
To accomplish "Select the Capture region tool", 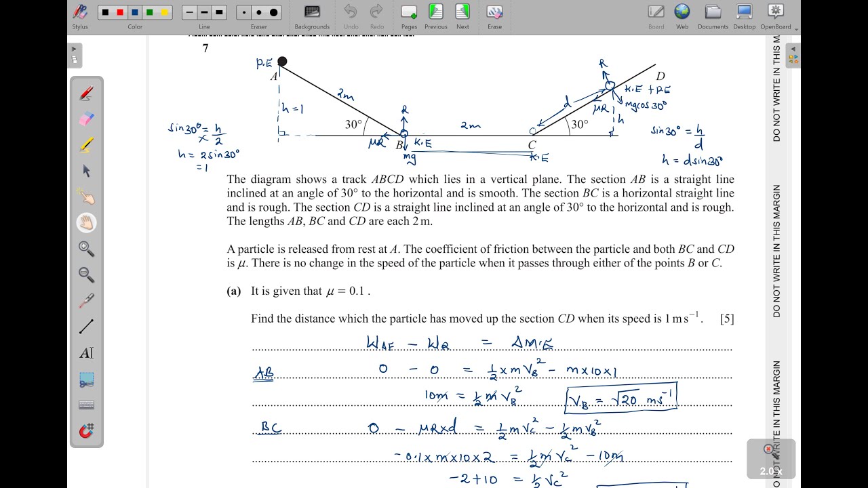I will click(86, 379).
